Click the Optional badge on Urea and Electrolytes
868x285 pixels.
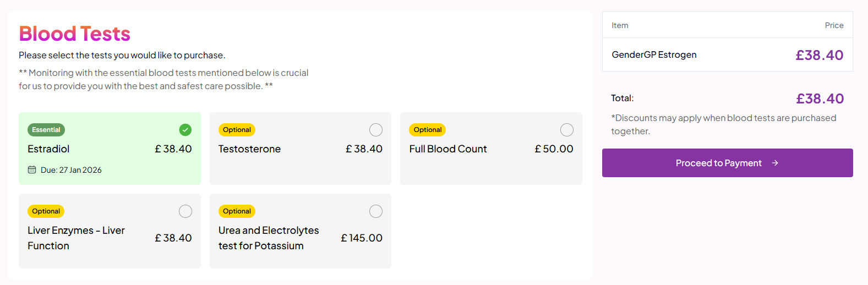click(237, 211)
